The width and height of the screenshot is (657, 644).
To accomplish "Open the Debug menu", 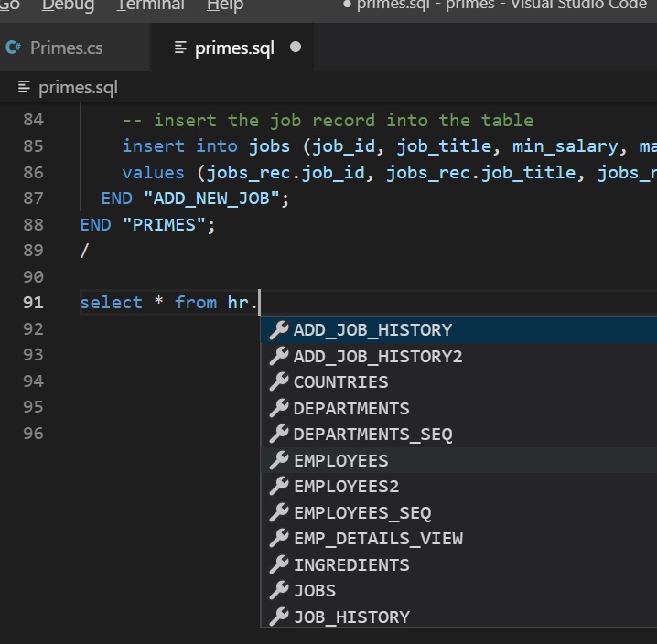I will pyautogui.click(x=68, y=5).
